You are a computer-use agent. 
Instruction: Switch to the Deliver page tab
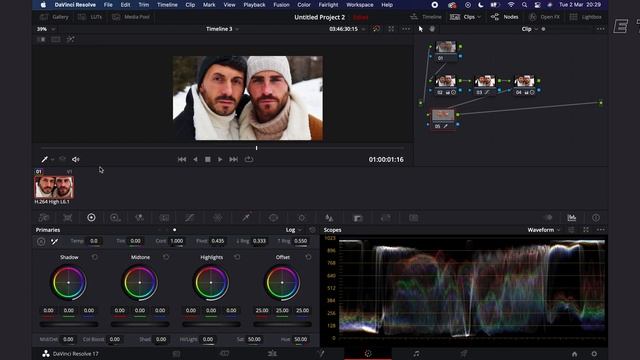pyautogui.click(x=464, y=353)
